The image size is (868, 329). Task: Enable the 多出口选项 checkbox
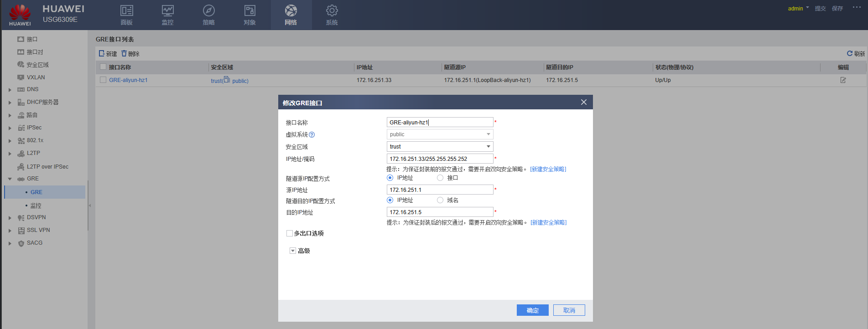pyautogui.click(x=290, y=233)
